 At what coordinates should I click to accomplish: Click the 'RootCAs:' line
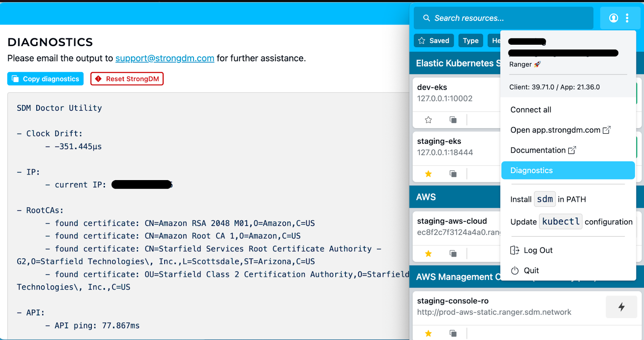[40, 210]
